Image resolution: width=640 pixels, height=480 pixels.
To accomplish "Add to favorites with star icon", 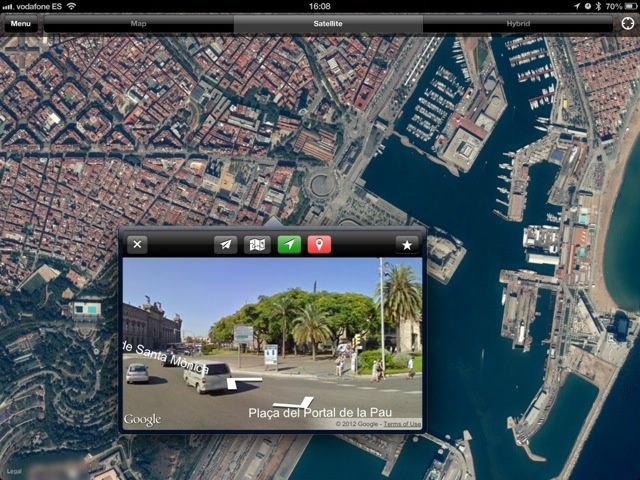I will [x=406, y=244].
